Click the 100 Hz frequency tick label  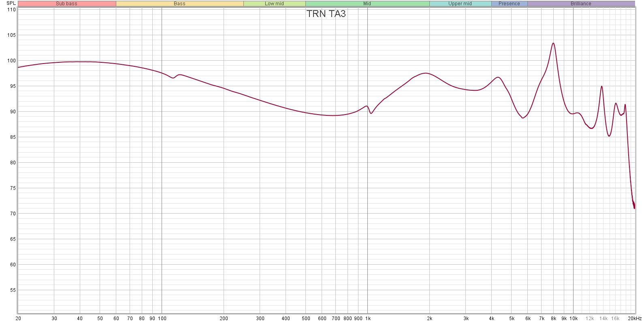tap(162, 319)
